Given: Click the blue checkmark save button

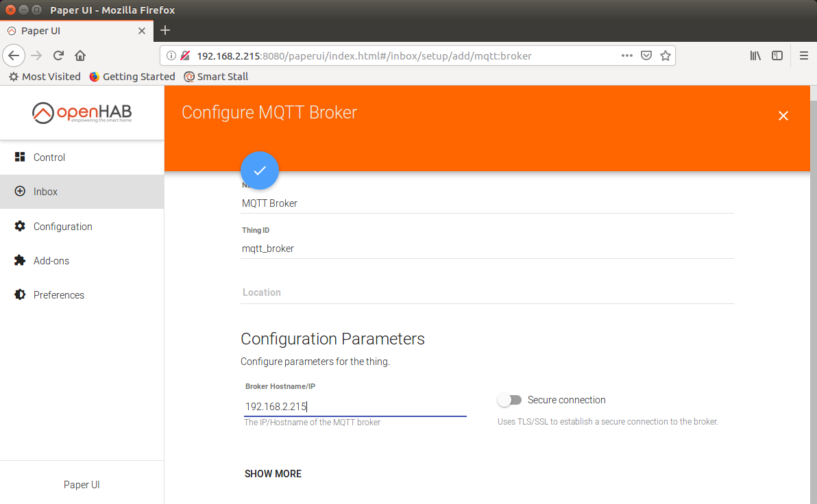Looking at the screenshot, I should pyautogui.click(x=260, y=171).
